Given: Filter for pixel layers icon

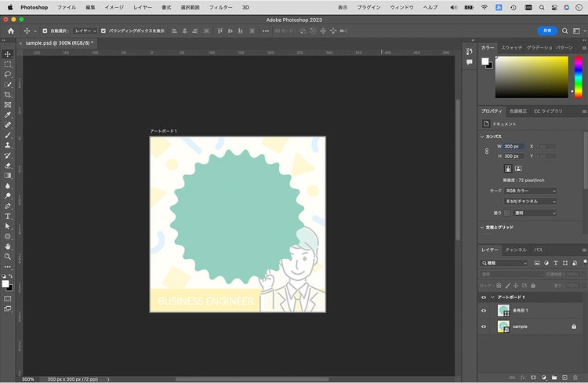Looking at the screenshot, I should tap(537, 263).
